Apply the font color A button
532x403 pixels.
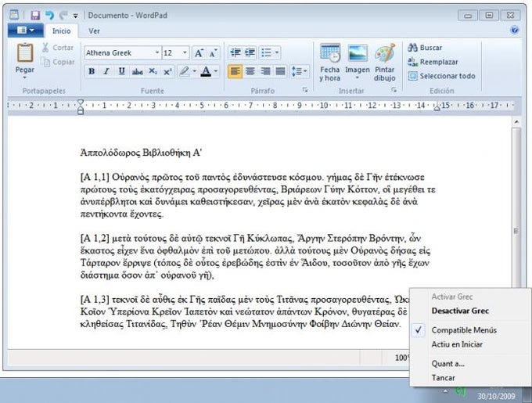pos(206,71)
